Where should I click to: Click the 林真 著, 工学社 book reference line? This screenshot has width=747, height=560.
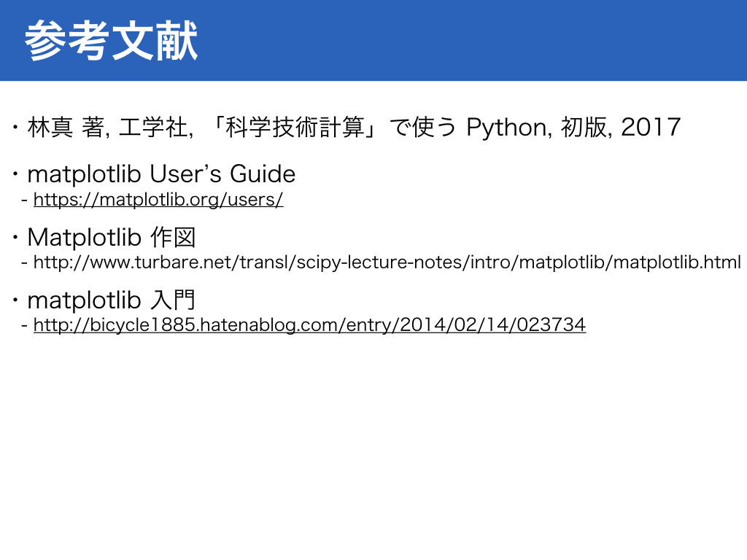(x=354, y=127)
